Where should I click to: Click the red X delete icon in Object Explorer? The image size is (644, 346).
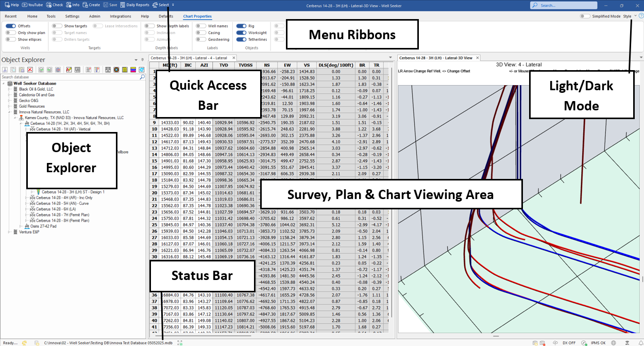coord(30,70)
